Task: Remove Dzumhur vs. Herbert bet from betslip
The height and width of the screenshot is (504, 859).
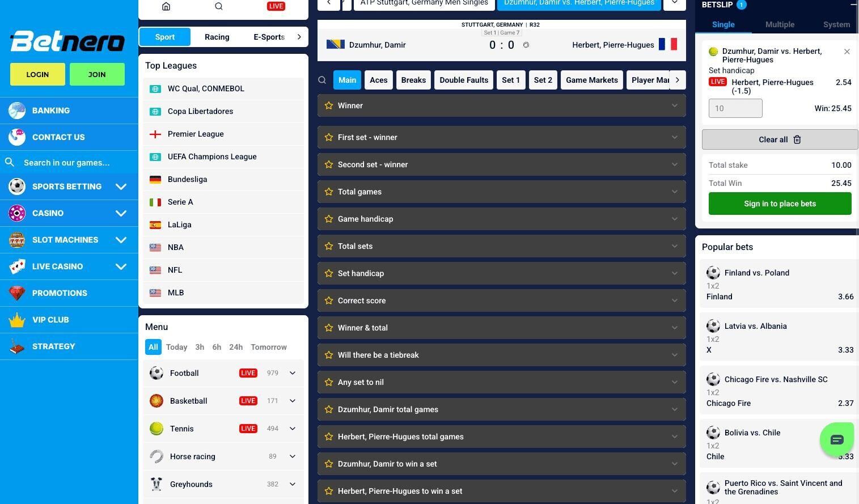Action: click(x=847, y=52)
